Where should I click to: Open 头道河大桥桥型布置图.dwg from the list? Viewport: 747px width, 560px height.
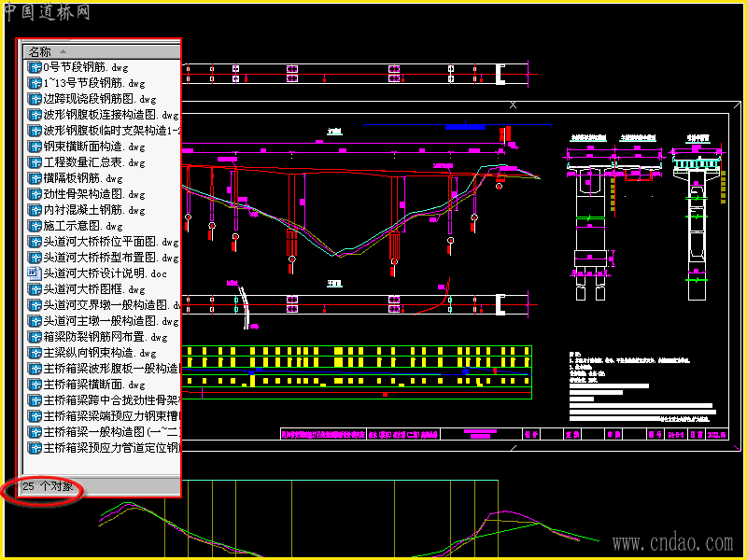pyautogui.click(x=111, y=258)
